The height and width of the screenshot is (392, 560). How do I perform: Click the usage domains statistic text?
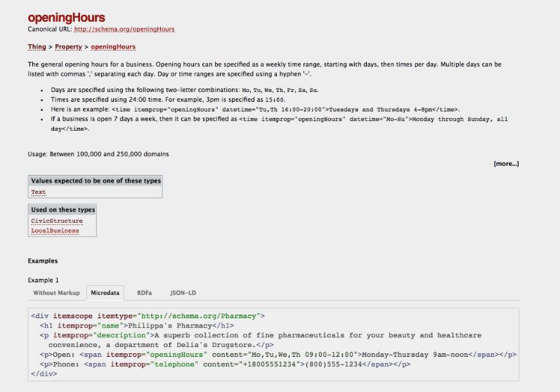(x=98, y=154)
